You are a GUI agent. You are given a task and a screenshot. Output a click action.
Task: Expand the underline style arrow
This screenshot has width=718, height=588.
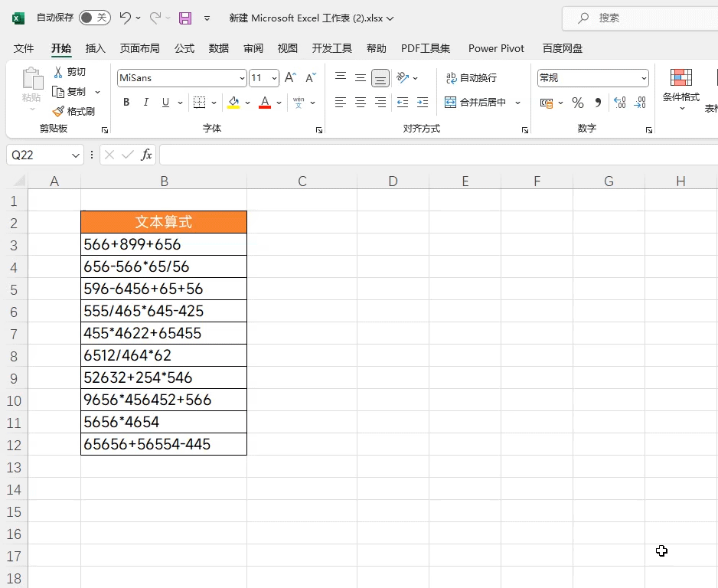[180, 103]
